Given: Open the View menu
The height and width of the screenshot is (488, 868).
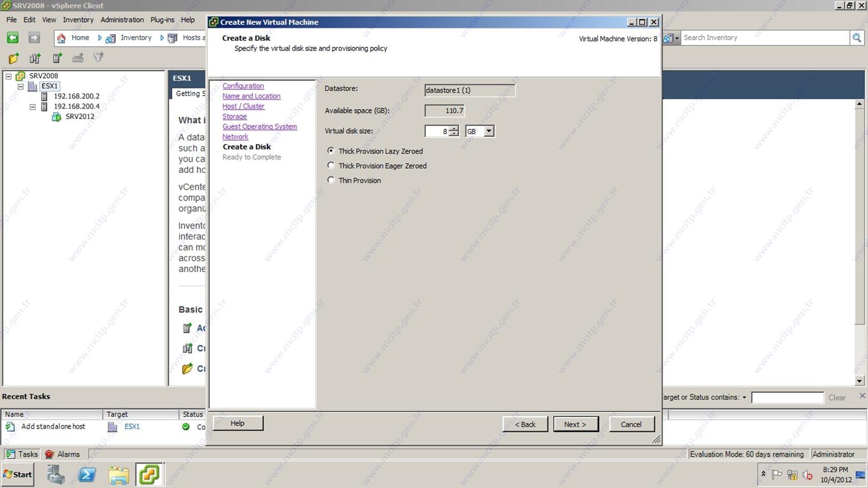Looking at the screenshot, I should (x=49, y=20).
